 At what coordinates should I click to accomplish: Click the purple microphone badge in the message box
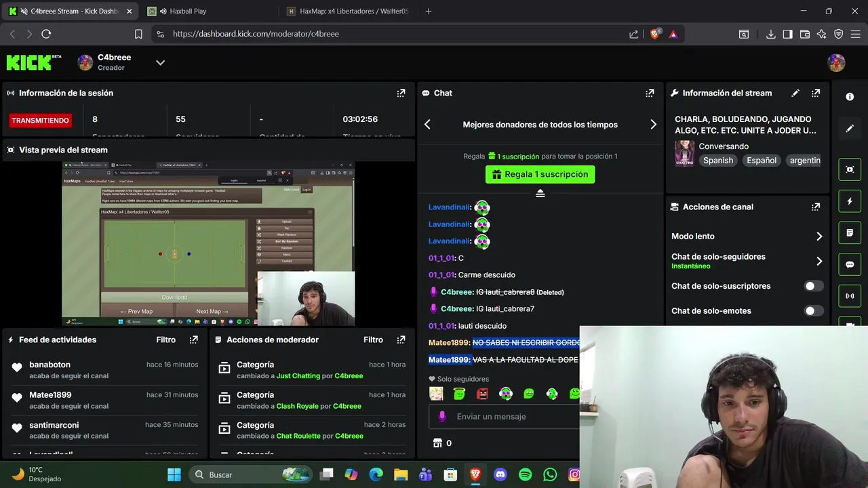coord(442,416)
